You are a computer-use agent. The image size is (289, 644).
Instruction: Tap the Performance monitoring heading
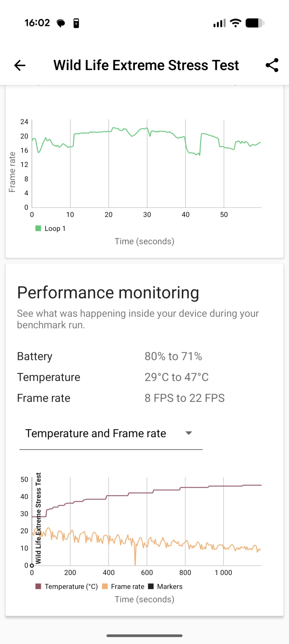tap(108, 293)
